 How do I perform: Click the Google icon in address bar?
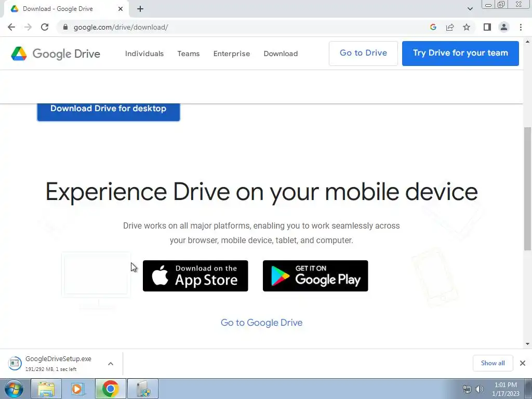433,27
